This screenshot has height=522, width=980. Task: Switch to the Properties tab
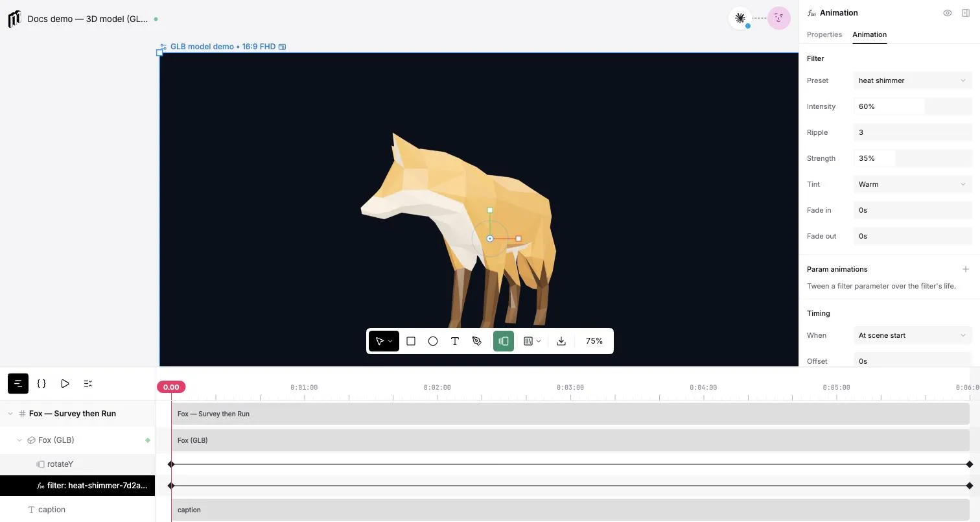click(x=824, y=34)
